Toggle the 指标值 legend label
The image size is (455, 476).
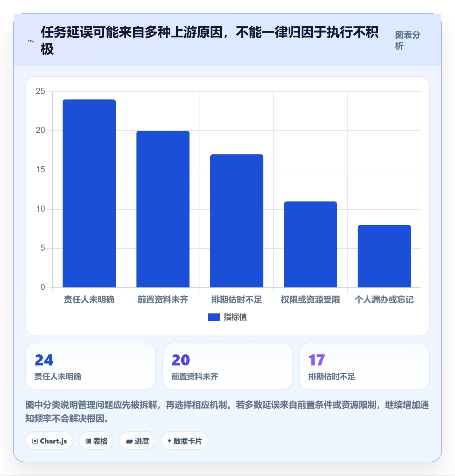click(x=235, y=317)
